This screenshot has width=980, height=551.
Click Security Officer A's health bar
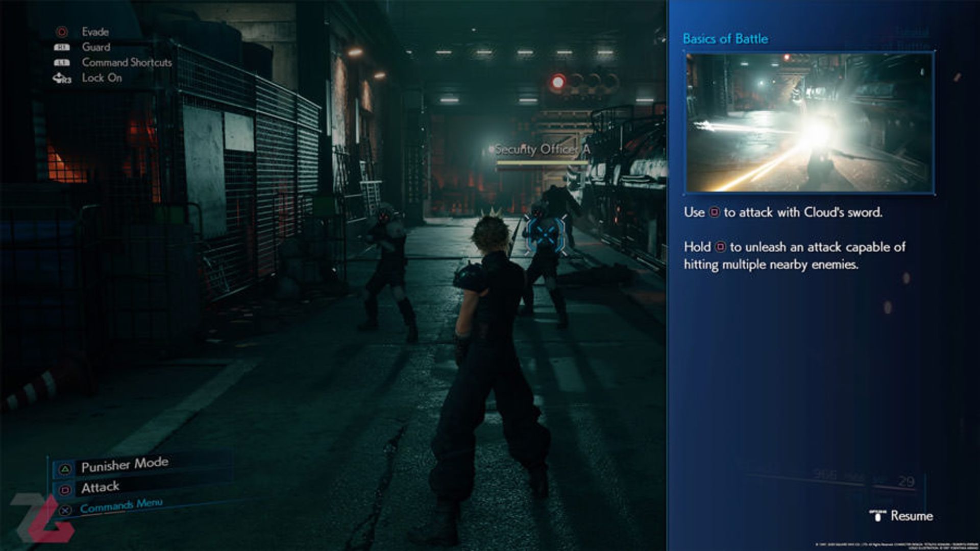pyautogui.click(x=542, y=163)
